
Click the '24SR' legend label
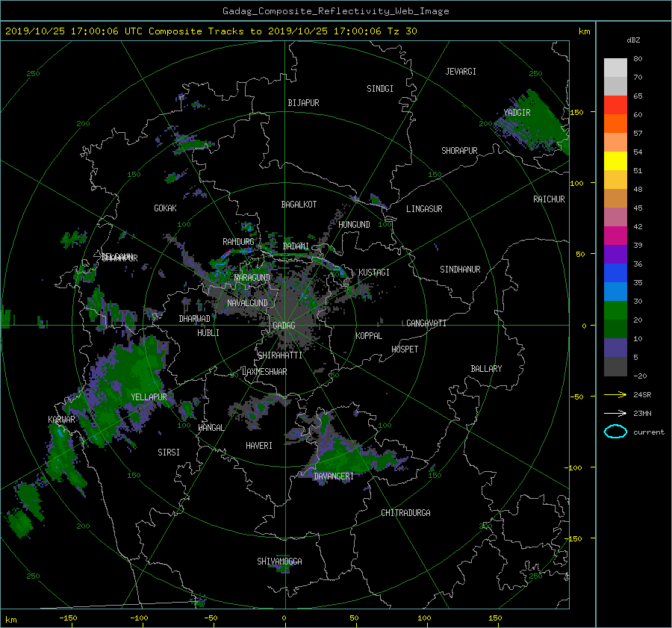coord(642,394)
